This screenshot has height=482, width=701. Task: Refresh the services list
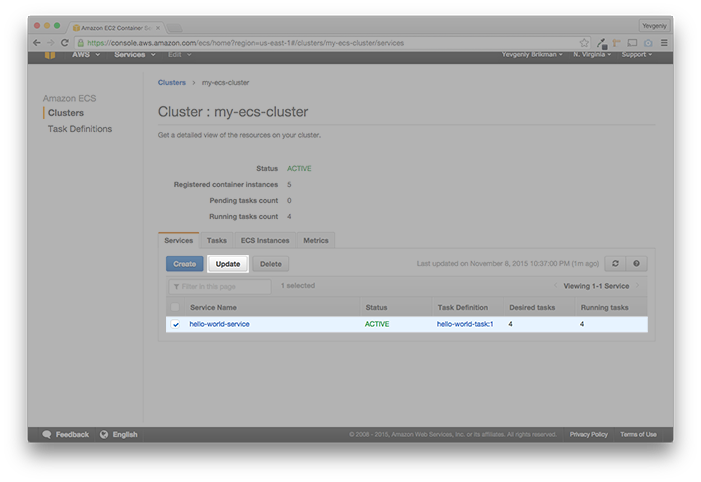coord(615,263)
